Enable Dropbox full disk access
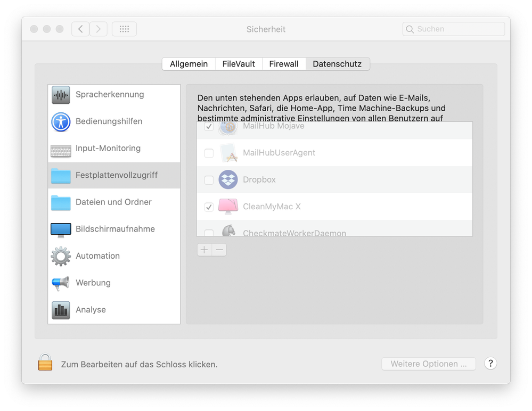Image resolution: width=532 pixels, height=411 pixels. (x=209, y=180)
